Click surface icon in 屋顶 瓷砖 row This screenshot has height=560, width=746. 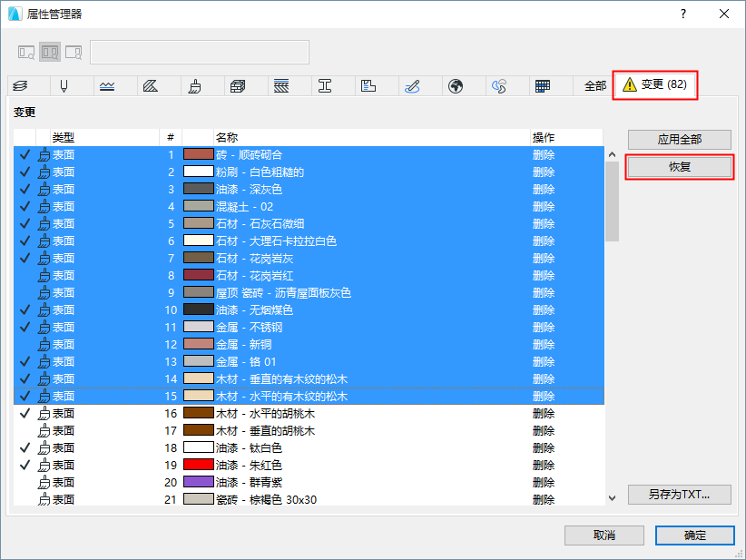click(44, 292)
